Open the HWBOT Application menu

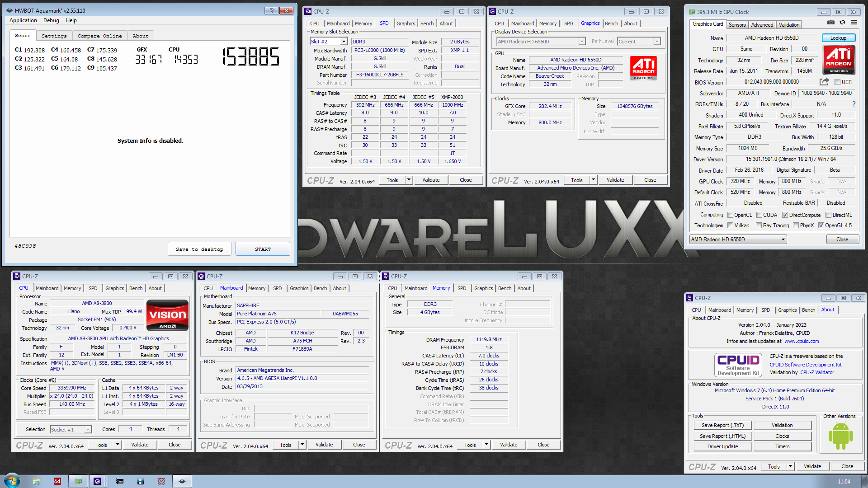click(x=23, y=20)
